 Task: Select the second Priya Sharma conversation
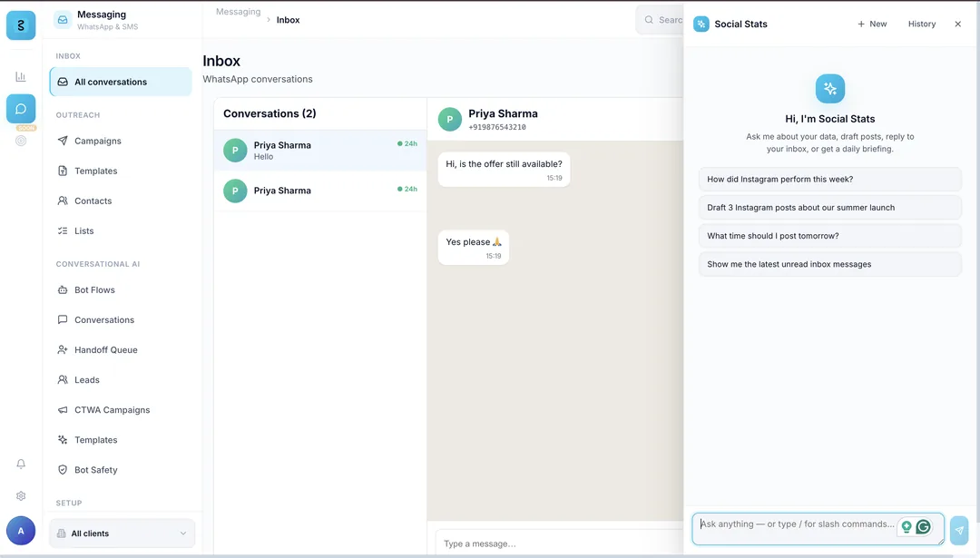click(320, 191)
